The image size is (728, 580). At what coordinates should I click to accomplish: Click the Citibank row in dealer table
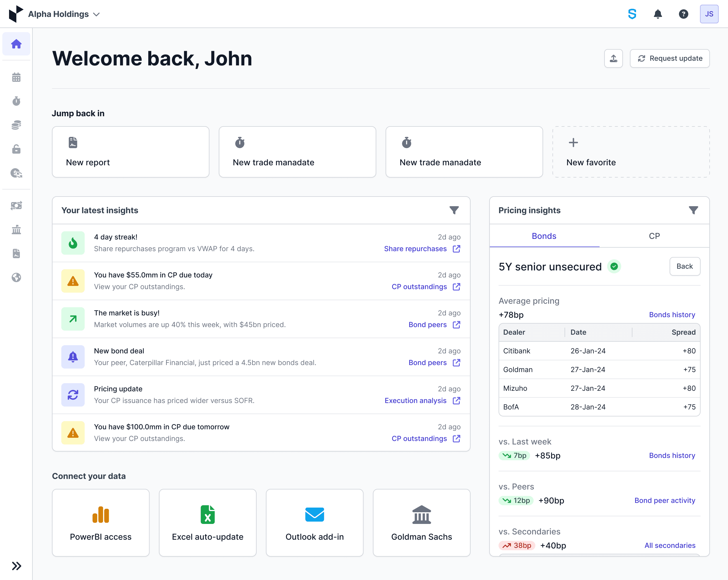599,351
